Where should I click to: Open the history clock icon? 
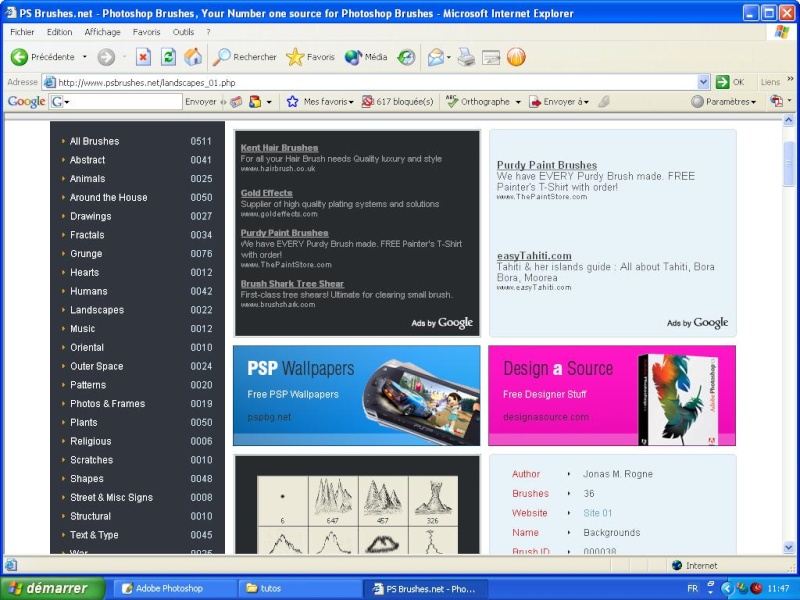point(407,57)
